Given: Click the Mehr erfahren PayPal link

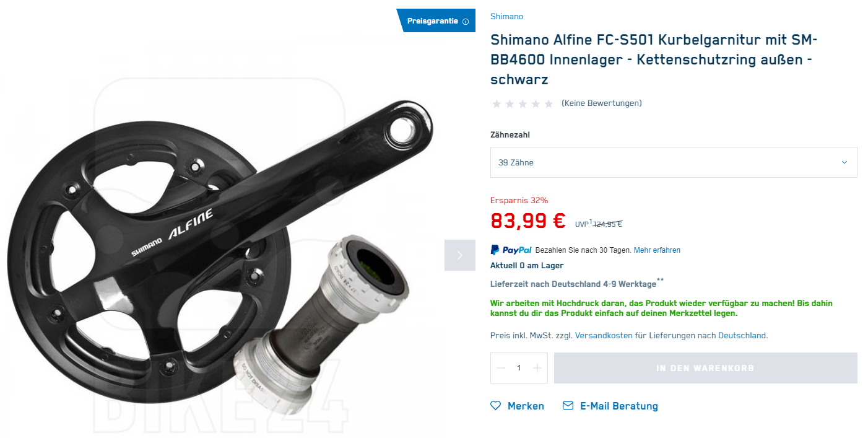Looking at the screenshot, I should tap(657, 250).
